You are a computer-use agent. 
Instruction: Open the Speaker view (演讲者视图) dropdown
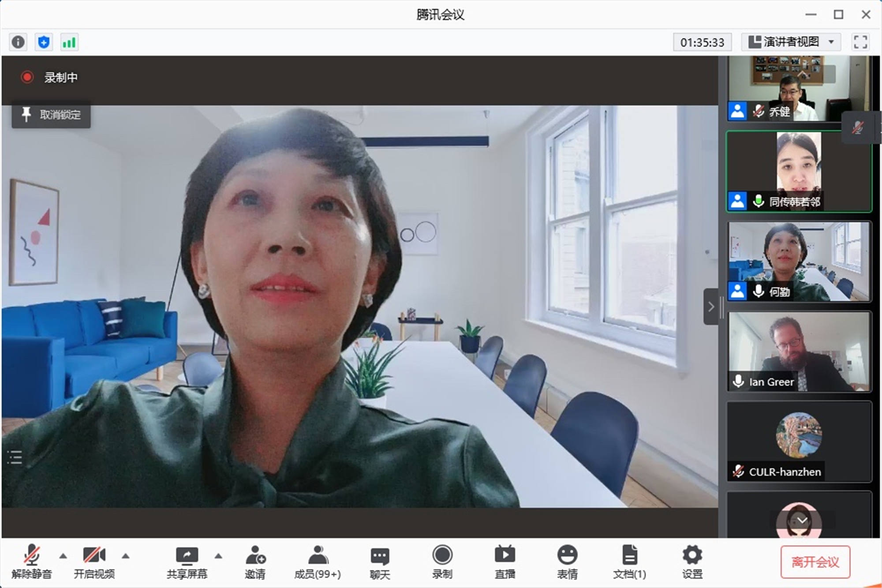792,42
